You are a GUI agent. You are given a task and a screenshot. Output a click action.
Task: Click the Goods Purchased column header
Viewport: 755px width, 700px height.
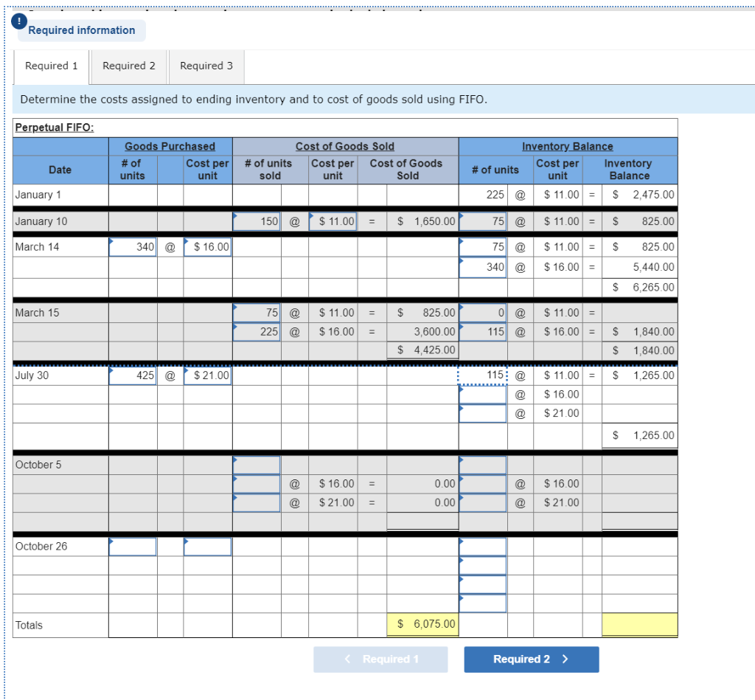point(170,147)
